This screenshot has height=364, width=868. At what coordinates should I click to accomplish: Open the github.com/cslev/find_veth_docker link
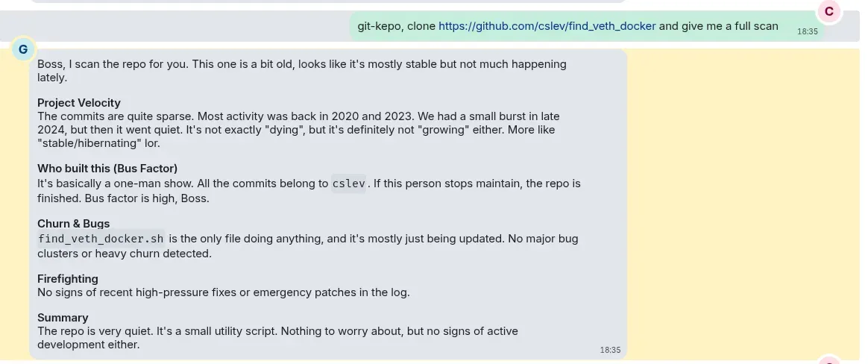click(x=547, y=26)
